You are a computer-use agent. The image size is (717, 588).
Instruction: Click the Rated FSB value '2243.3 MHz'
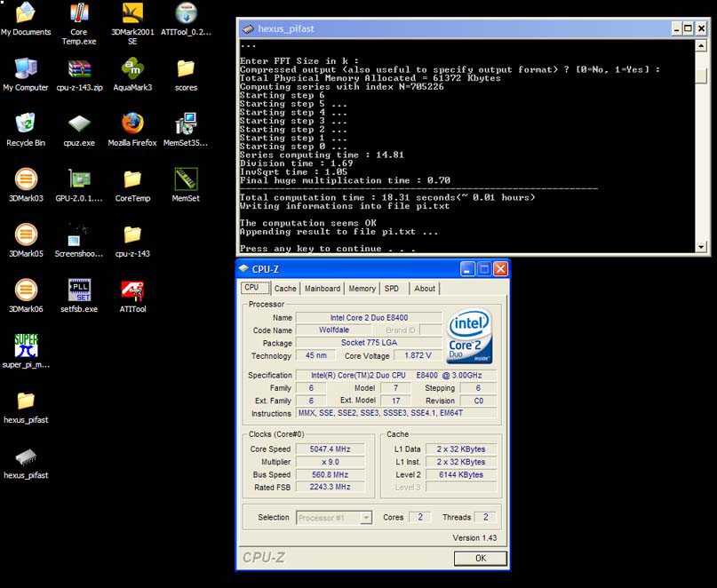[x=331, y=487]
